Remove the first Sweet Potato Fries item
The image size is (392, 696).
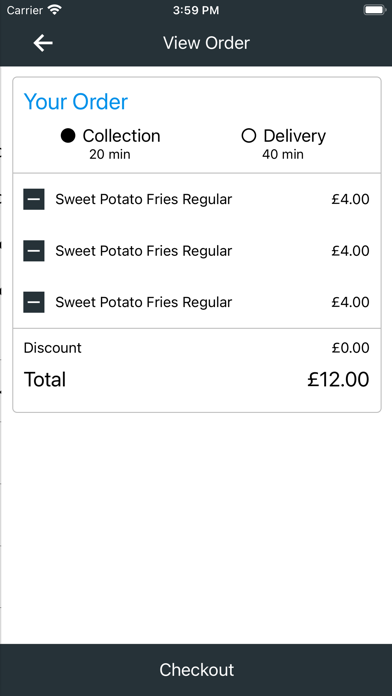34,199
